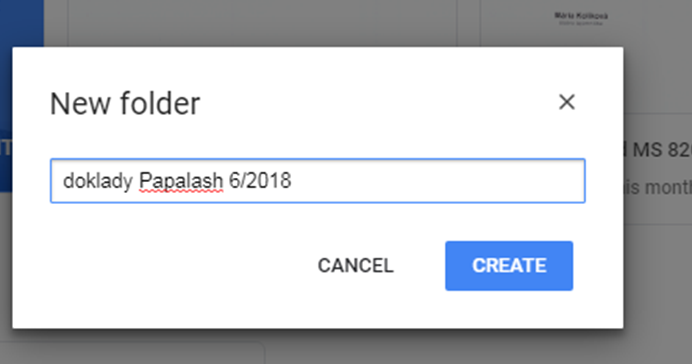Viewport: 692px width, 364px height.
Task: Click blank area between title and X
Action: [x=379, y=103]
